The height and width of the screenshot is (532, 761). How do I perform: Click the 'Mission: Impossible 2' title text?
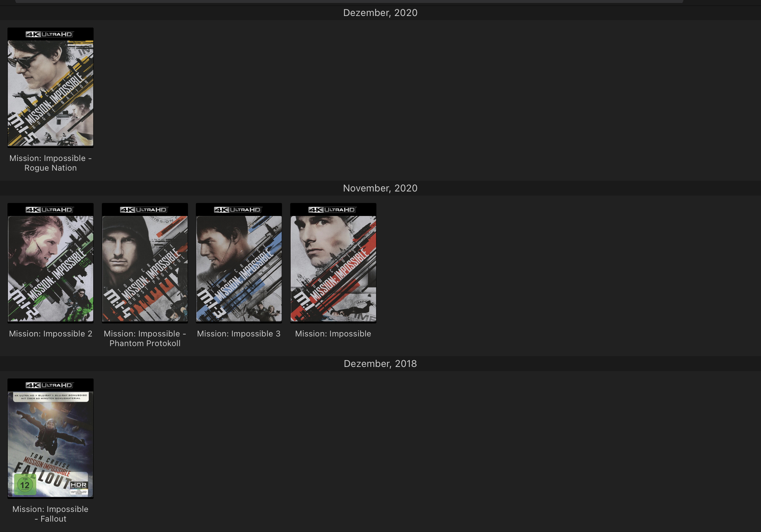point(50,334)
